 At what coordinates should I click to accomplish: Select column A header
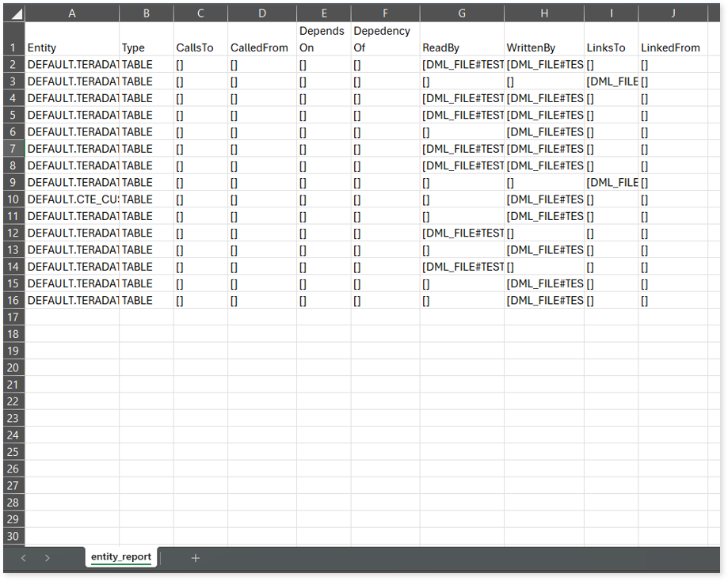72,13
